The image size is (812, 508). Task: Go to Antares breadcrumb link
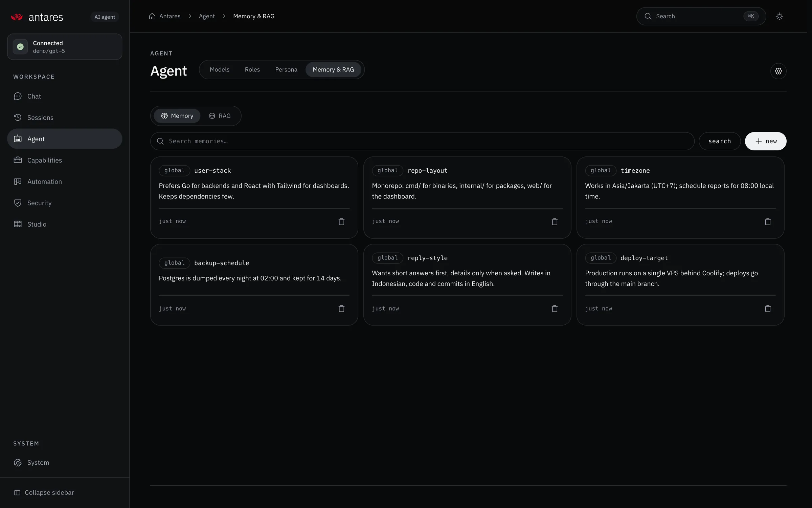[x=170, y=16]
